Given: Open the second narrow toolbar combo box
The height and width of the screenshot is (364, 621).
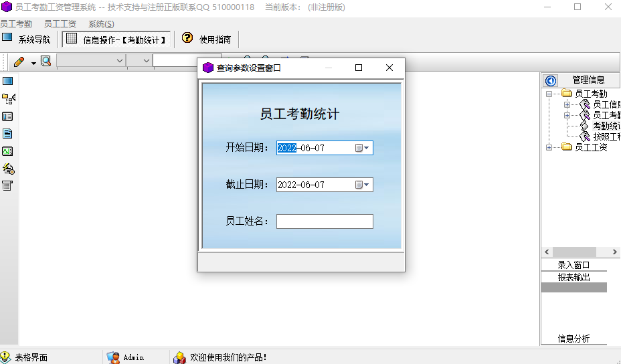Looking at the screenshot, I should 140,61.
